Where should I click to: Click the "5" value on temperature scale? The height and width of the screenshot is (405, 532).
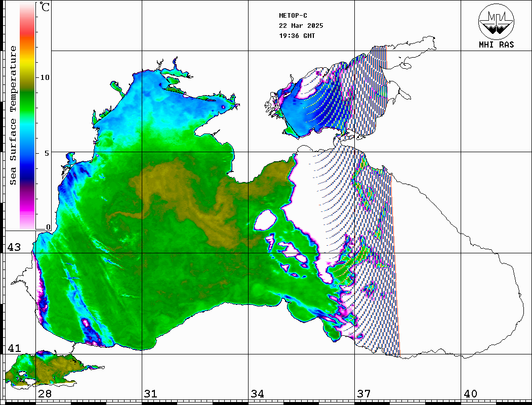click(47, 153)
